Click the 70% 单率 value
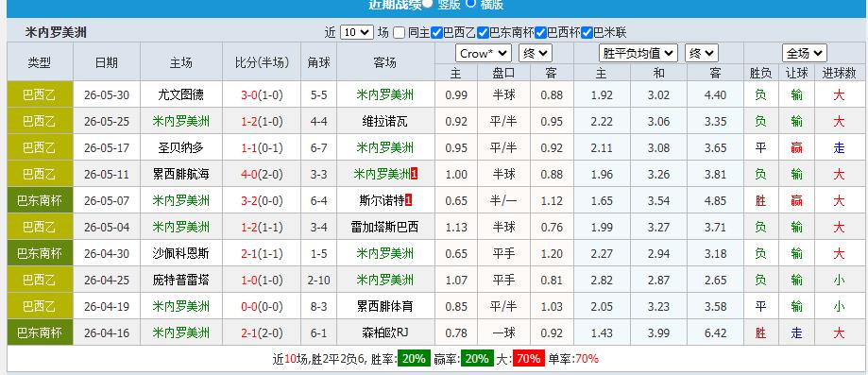The image size is (868, 375). pyautogui.click(x=587, y=358)
